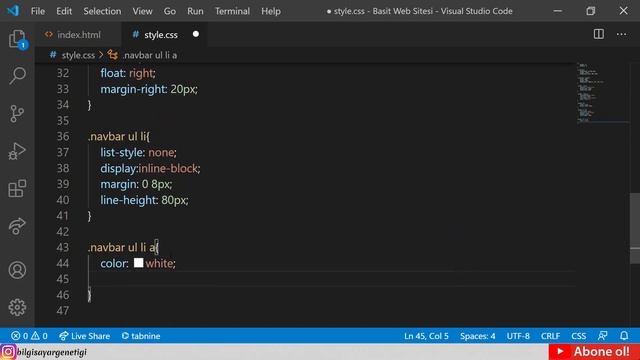Click the 'float: right;' line

[x=128, y=73]
